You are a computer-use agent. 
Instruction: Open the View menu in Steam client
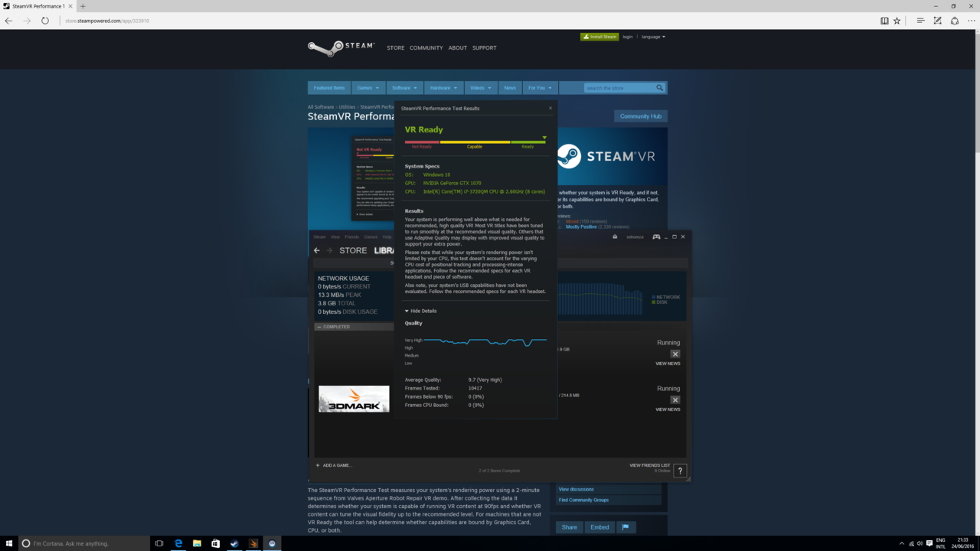335,237
